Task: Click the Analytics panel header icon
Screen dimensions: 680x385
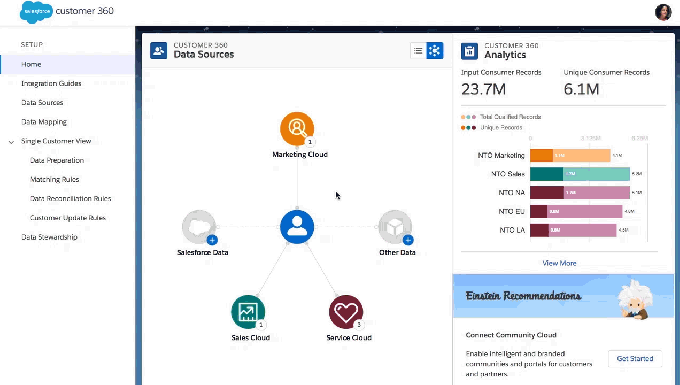Action: point(469,51)
